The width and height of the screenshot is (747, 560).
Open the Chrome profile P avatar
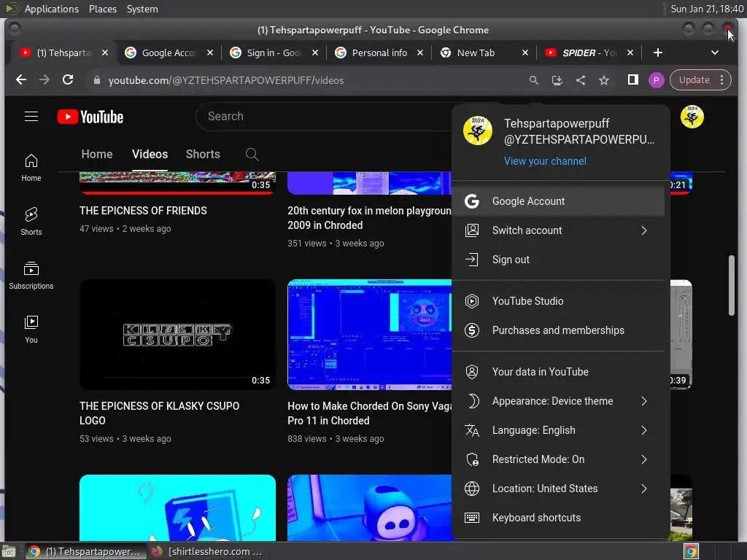pyautogui.click(x=656, y=80)
